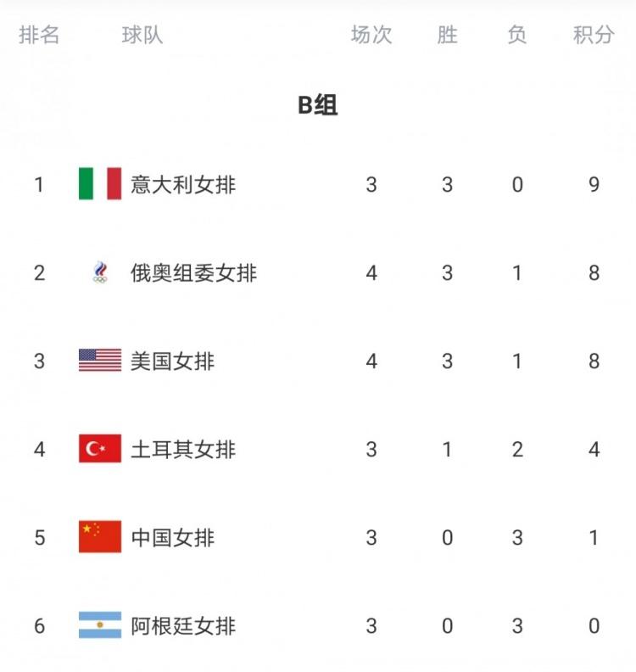
Task: Open 阿根廷女排 team page
Action: tap(182, 626)
